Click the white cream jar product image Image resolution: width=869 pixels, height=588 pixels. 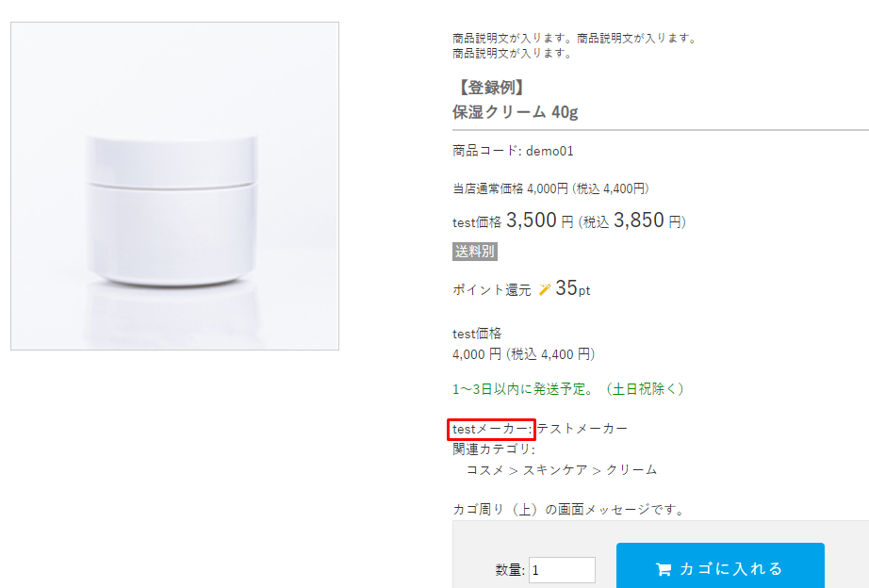[174, 187]
